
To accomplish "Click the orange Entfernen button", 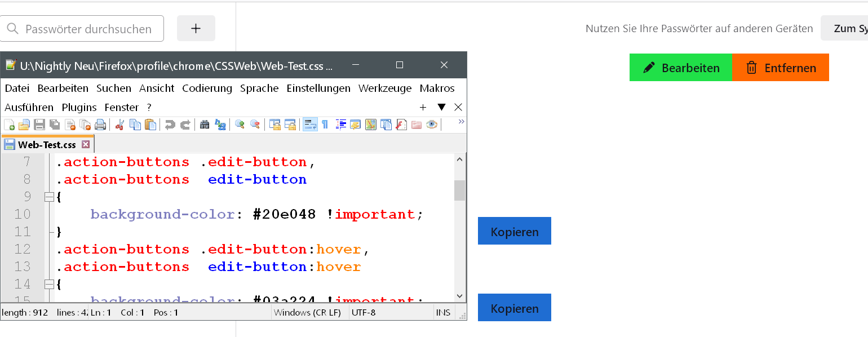I will [781, 68].
